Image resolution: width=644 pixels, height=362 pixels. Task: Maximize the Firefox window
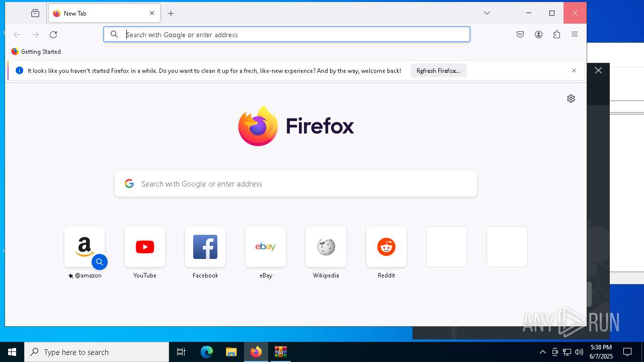552,13
